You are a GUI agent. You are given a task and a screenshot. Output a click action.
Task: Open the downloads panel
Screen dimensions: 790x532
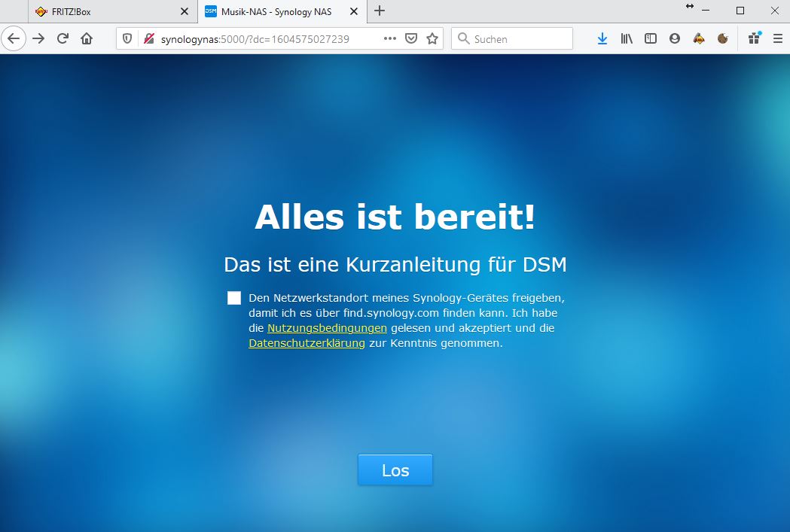coord(602,39)
